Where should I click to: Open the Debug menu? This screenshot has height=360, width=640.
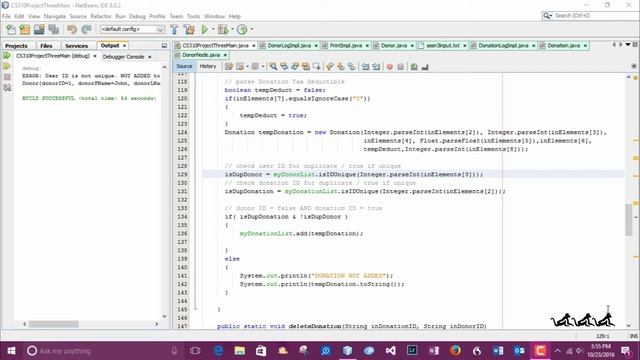[137, 16]
